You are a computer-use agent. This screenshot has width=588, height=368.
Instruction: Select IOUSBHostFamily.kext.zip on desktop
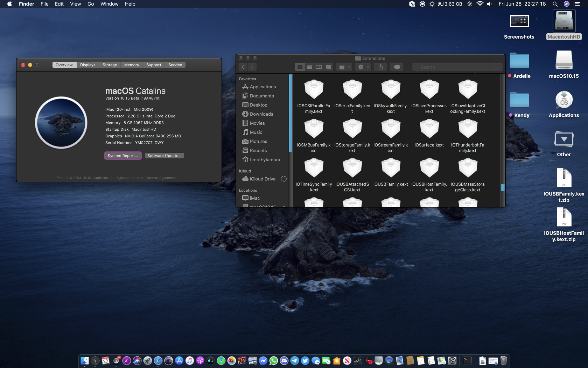[564, 224]
